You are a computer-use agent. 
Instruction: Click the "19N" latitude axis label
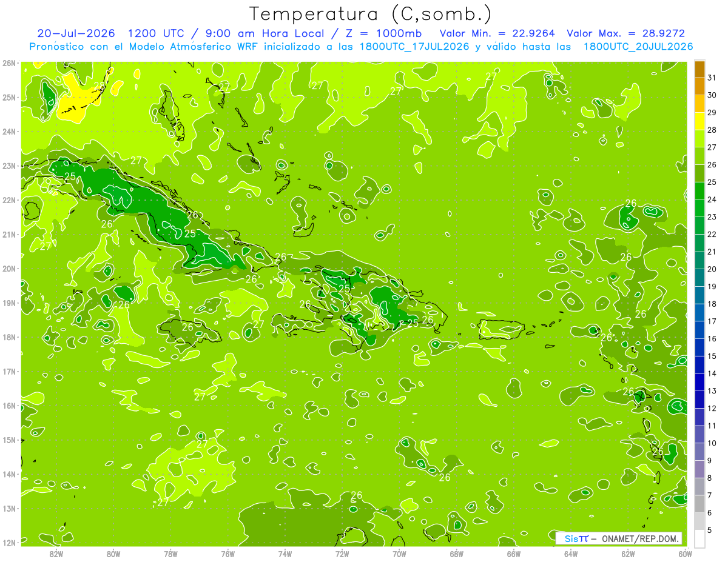pyautogui.click(x=8, y=303)
